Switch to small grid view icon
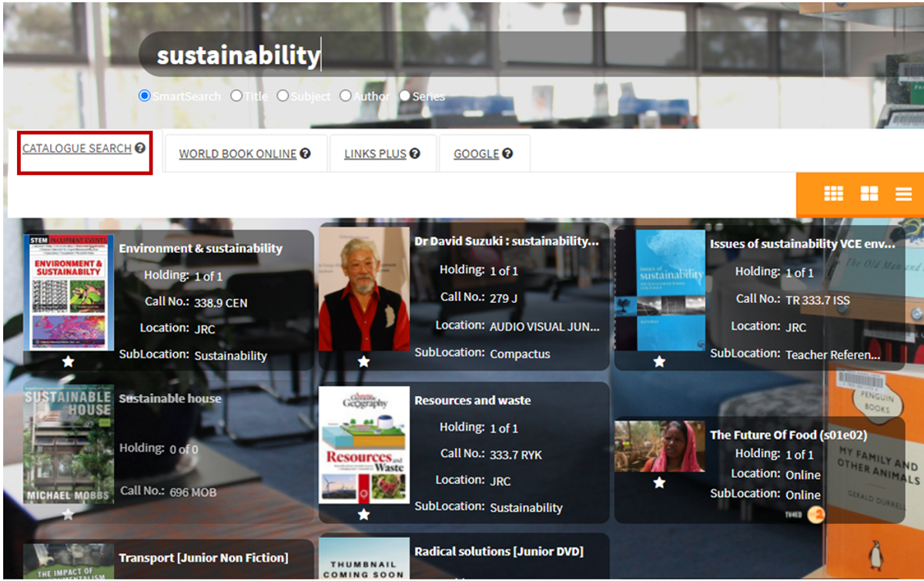924x581 pixels. [x=833, y=194]
